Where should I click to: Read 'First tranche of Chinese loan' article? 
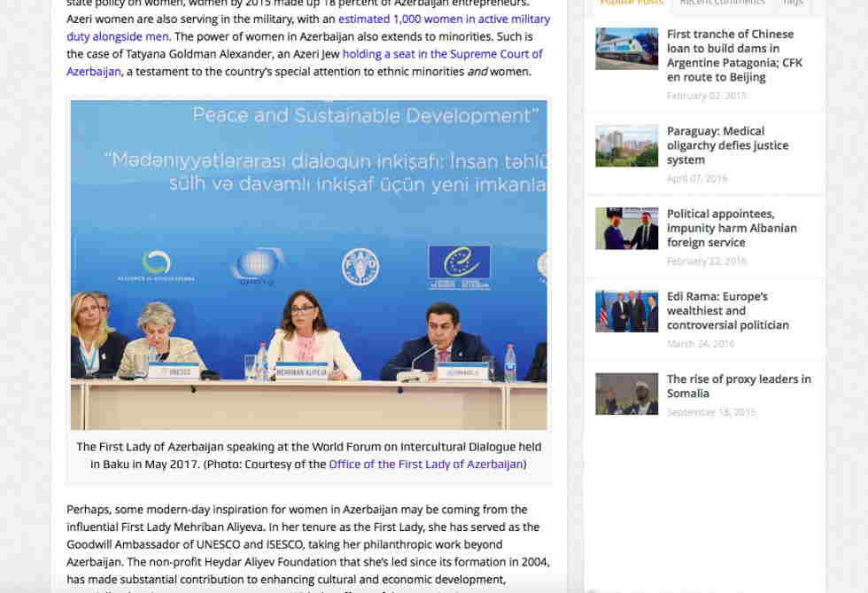[x=734, y=56]
